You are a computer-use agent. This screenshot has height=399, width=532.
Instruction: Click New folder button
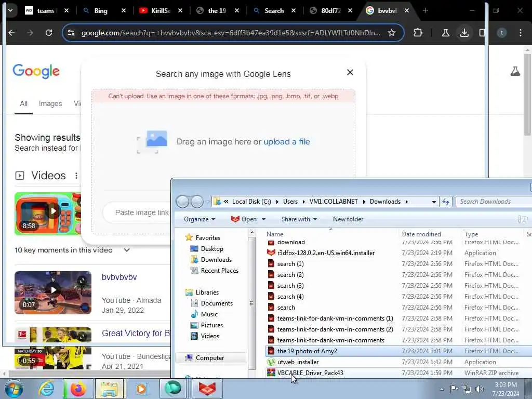[x=348, y=219]
